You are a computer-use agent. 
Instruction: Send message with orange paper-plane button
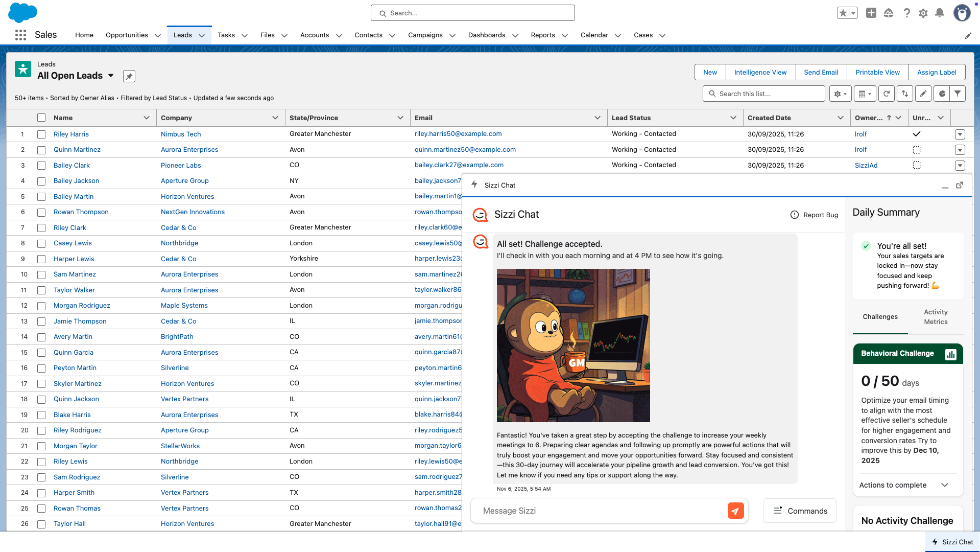[x=735, y=511]
